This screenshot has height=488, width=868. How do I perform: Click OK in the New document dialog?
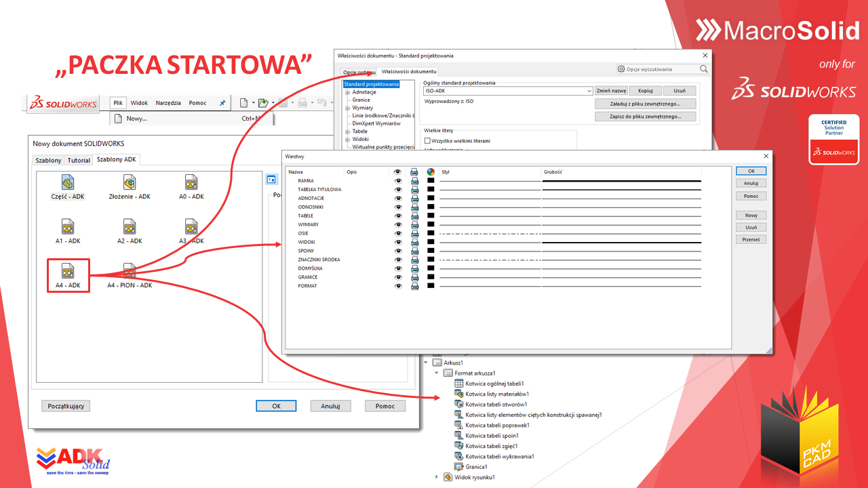point(276,406)
